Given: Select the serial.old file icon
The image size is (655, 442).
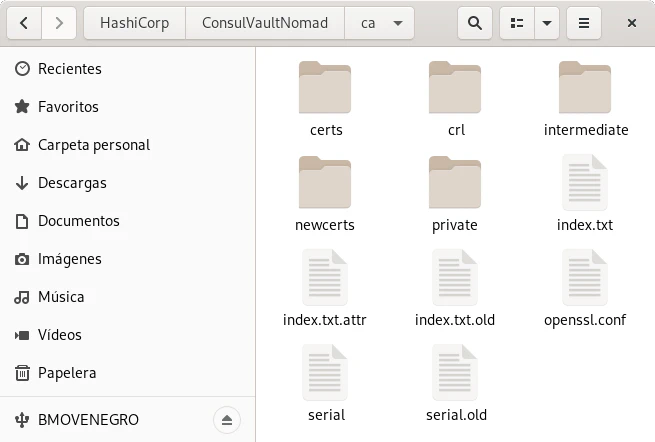Looking at the screenshot, I should [455, 372].
